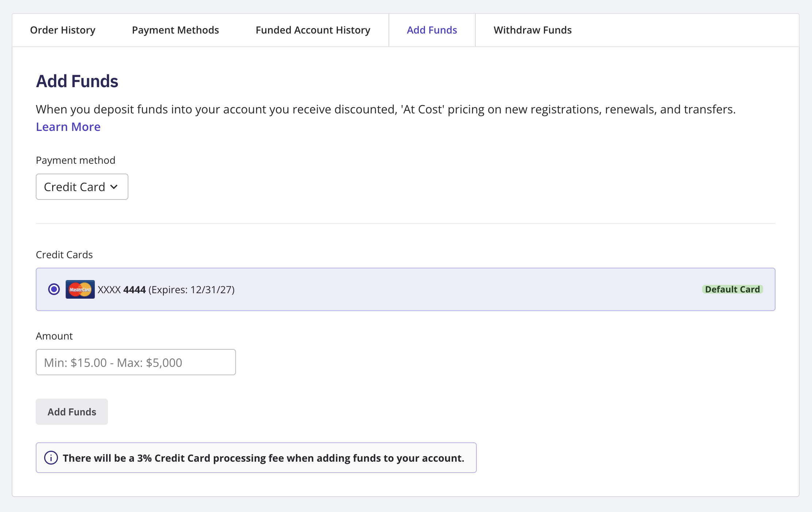Click the Credit Cards section label
The image size is (812, 512).
tap(64, 255)
